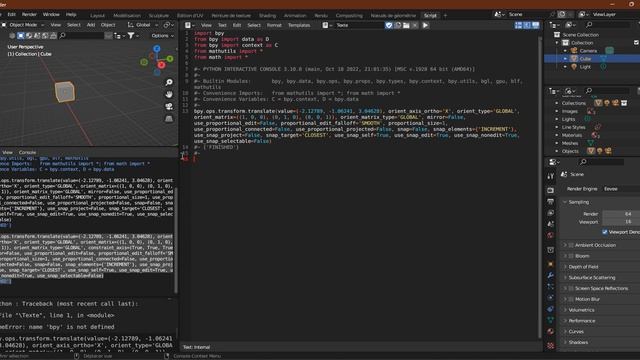Click the viewport zoom magnifier icon
The image size is (640, 360).
pos(169,82)
